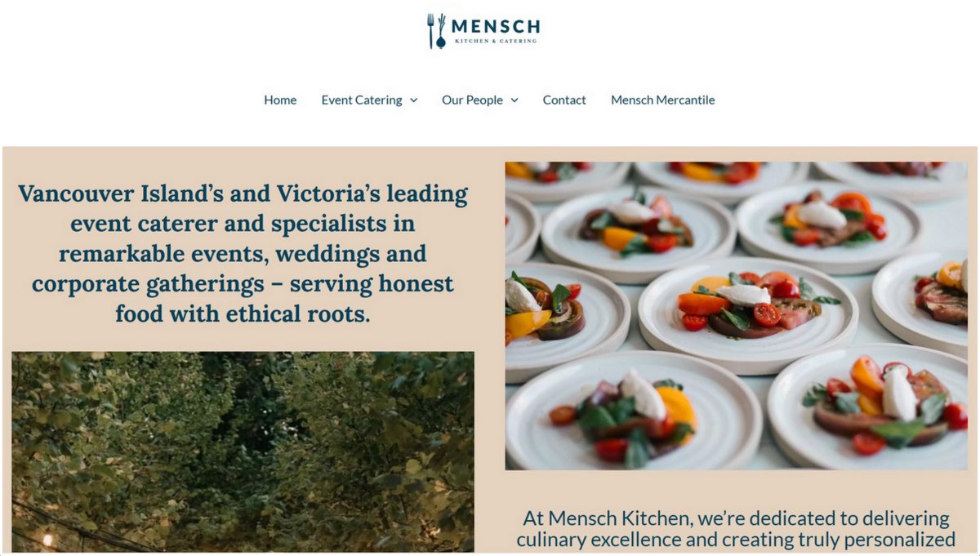980x556 pixels.
Task: Click the Mensch fork and spoon logo icon
Action: click(x=437, y=30)
